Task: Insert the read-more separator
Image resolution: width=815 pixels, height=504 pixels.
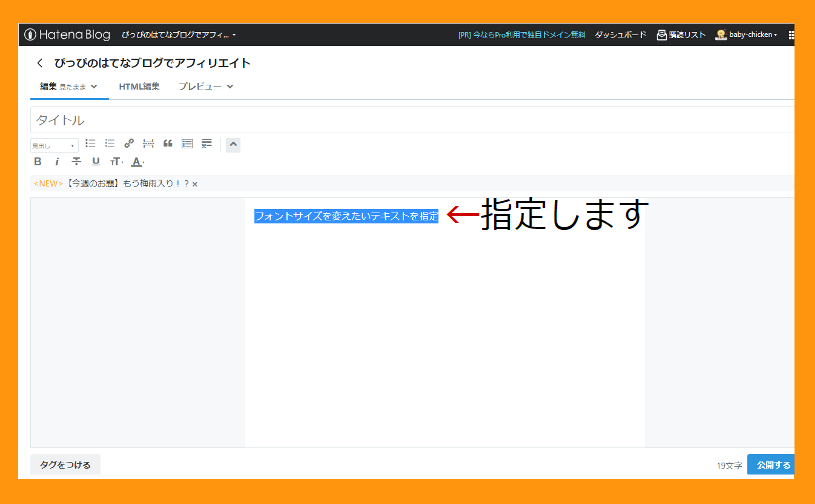Action: point(148,143)
